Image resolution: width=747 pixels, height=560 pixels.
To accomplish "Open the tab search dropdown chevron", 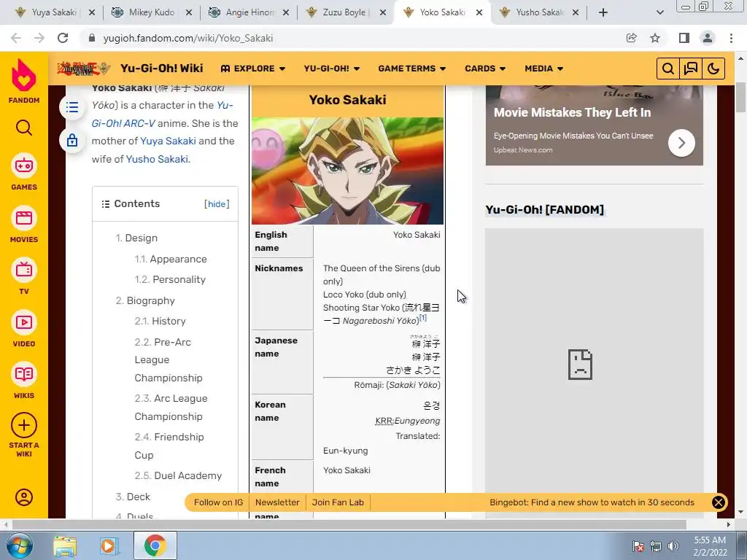I will [659, 13].
